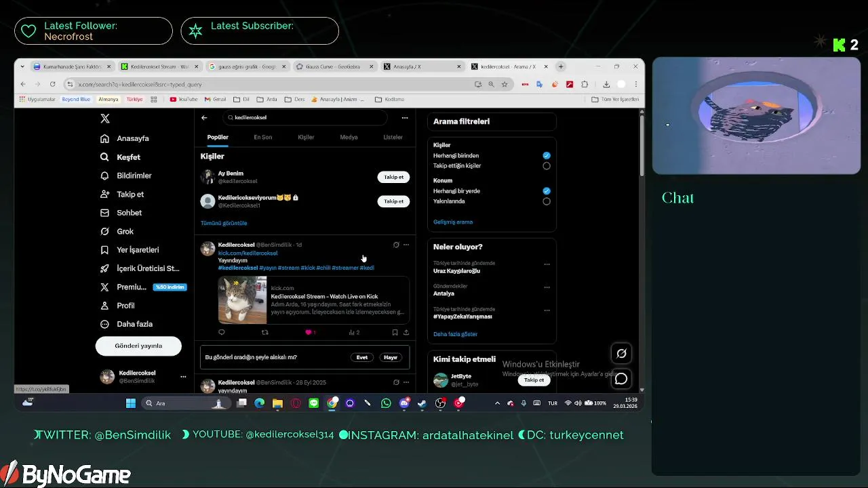Viewport: 868px width, 488px height.
Task: Answer Evet to relevance prompt
Action: pos(362,357)
